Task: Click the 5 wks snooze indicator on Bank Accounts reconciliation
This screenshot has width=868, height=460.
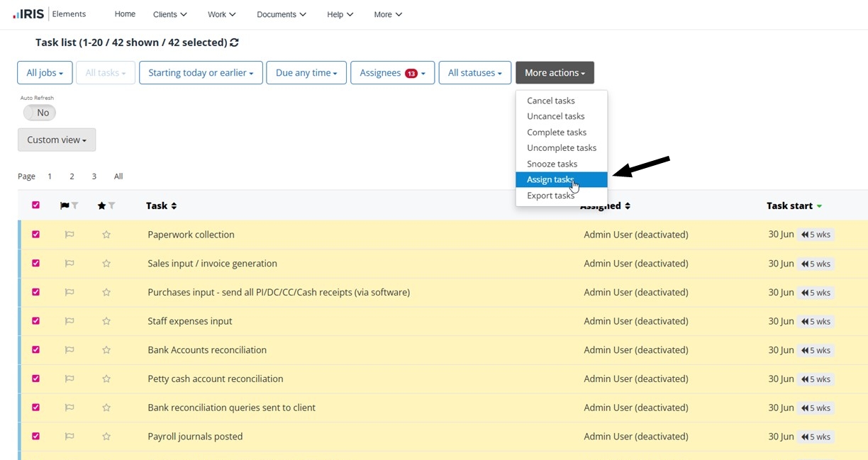Action: (x=816, y=349)
